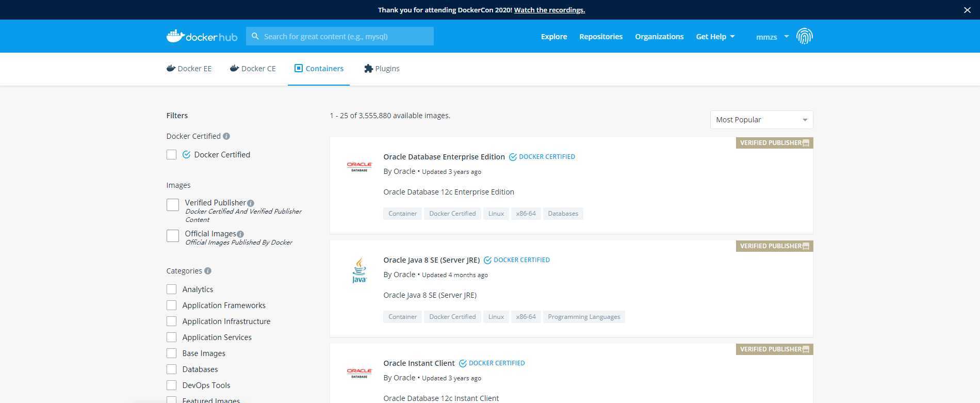Click the Oracle Instant Client logo
The height and width of the screenshot is (403, 980).
click(360, 374)
